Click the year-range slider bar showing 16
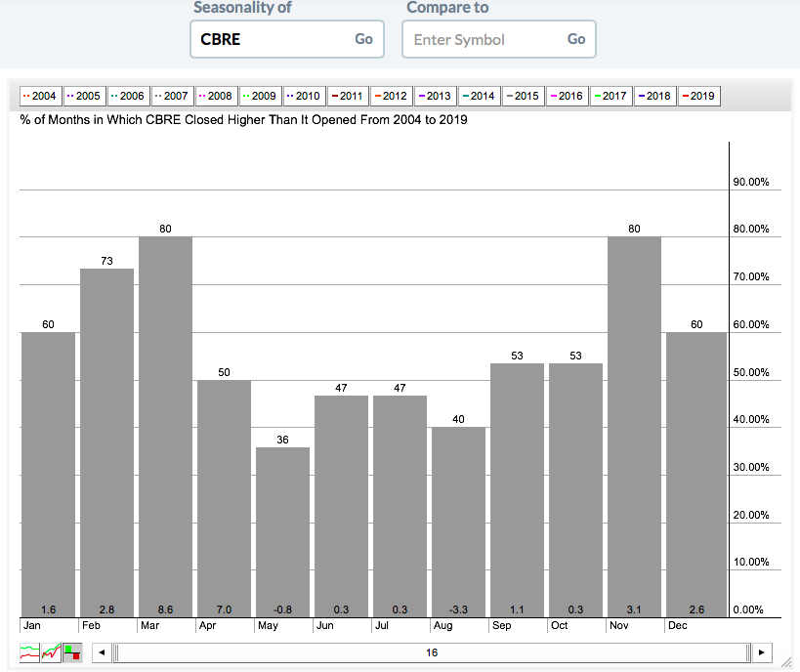This screenshot has width=800, height=672. click(x=431, y=652)
